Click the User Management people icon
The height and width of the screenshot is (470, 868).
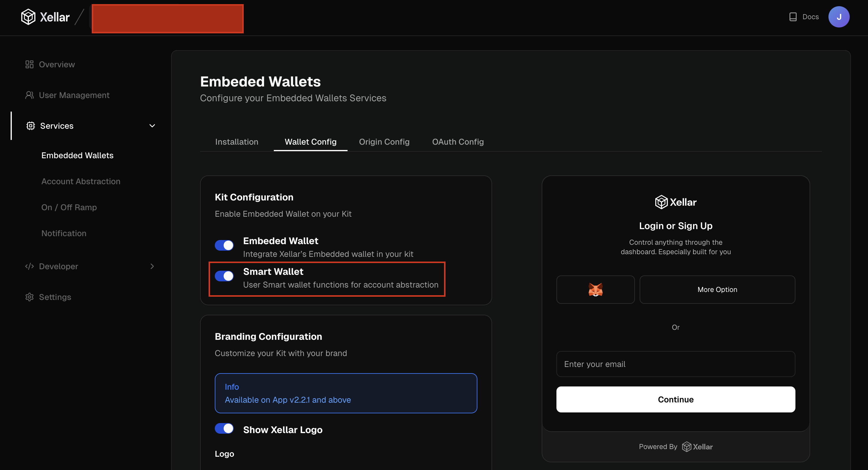[29, 95]
